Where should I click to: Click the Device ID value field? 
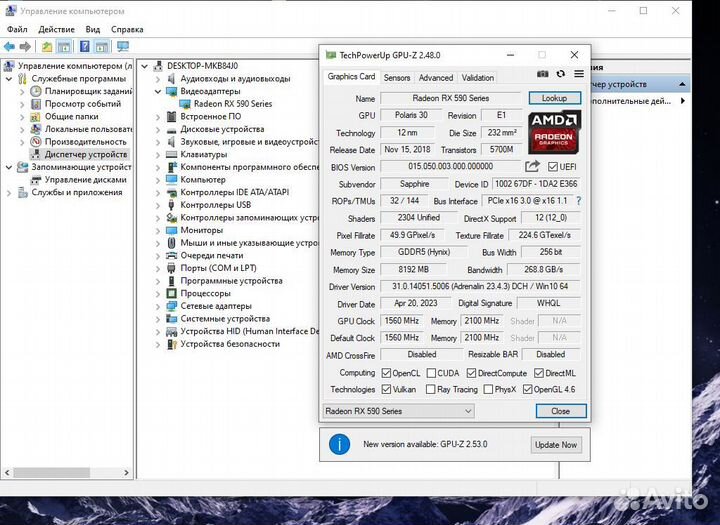coord(536,184)
